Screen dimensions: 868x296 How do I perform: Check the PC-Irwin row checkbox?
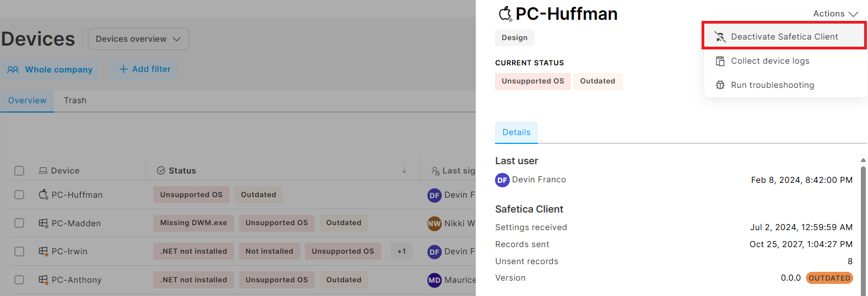[19, 252]
